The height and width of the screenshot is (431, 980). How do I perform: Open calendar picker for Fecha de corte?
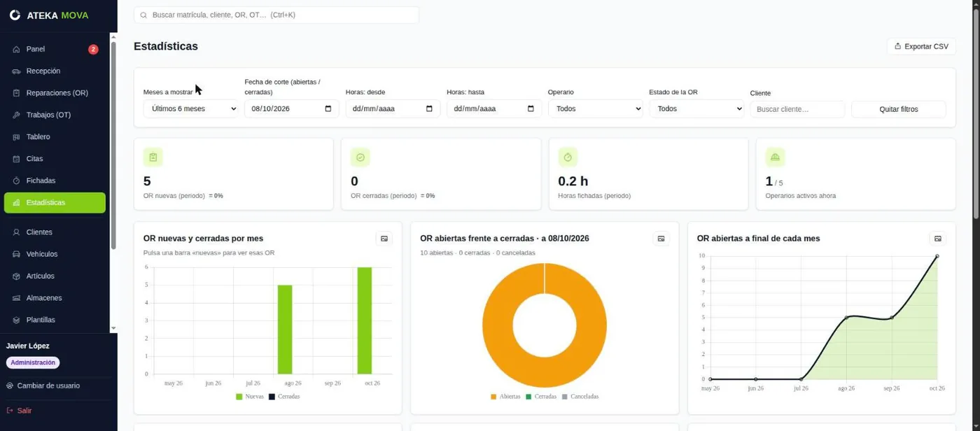tap(328, 108)
